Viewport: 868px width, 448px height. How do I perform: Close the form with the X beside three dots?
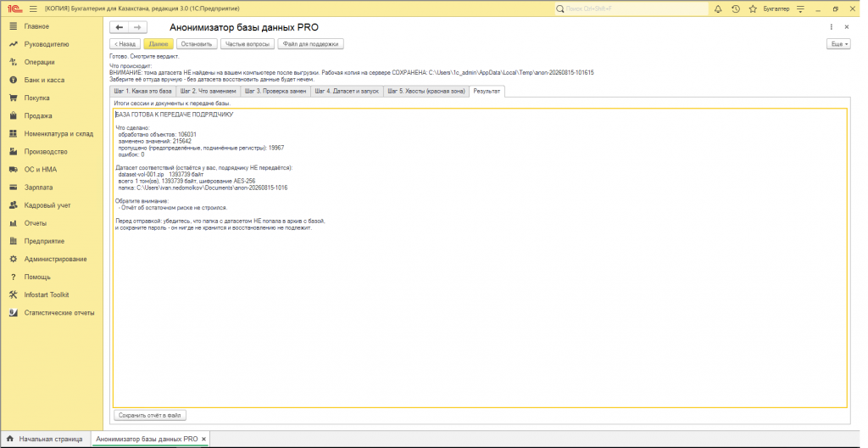click(x=847, y=27)
